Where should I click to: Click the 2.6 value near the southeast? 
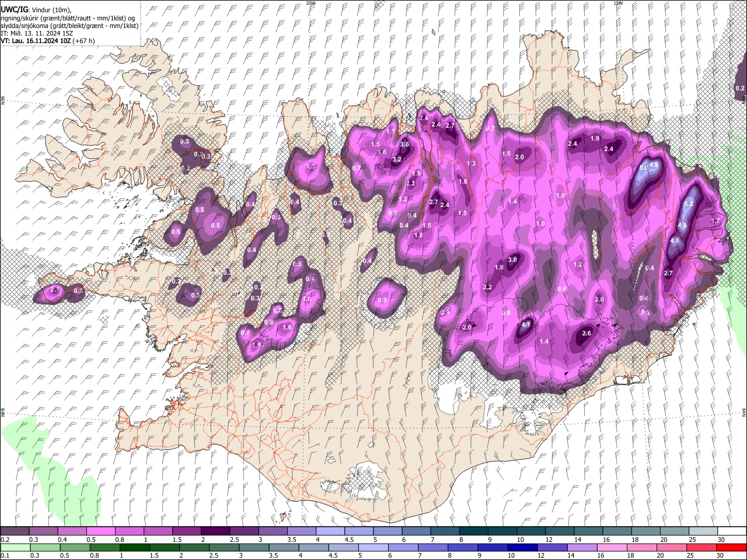tap(587, 333)
